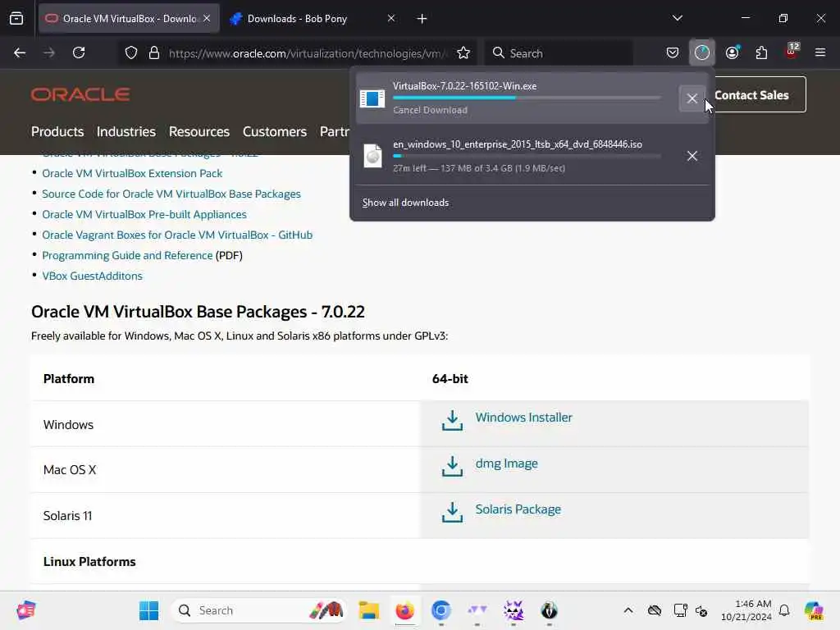
Task: Switch to the Downloads - Bob Pony tab
Action: pyautogui.click(x=313, y=18)
